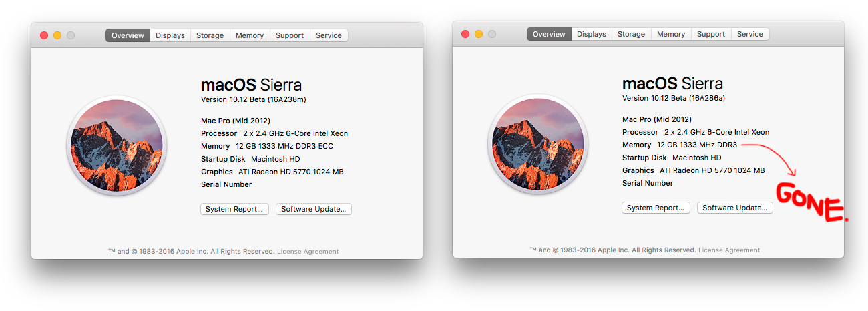Screen dimensions: 868x311
Task: Close the left About window
Action: pos(44,35)
